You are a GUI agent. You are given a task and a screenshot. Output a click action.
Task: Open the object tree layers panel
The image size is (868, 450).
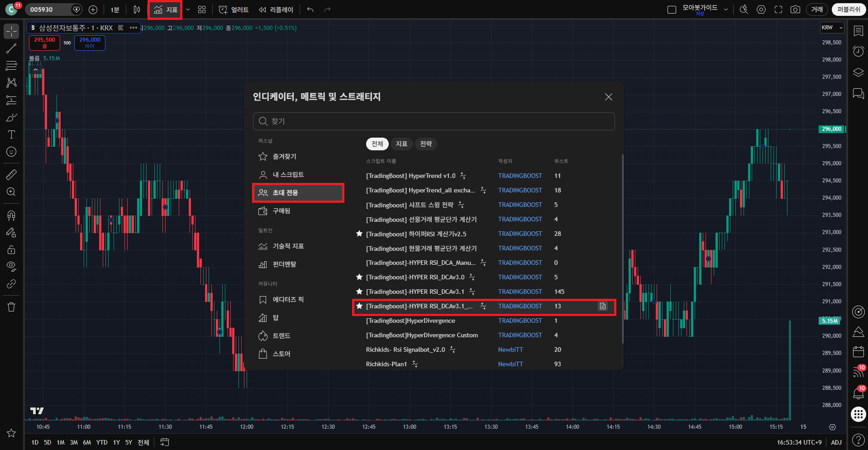(x=858, y=72)
